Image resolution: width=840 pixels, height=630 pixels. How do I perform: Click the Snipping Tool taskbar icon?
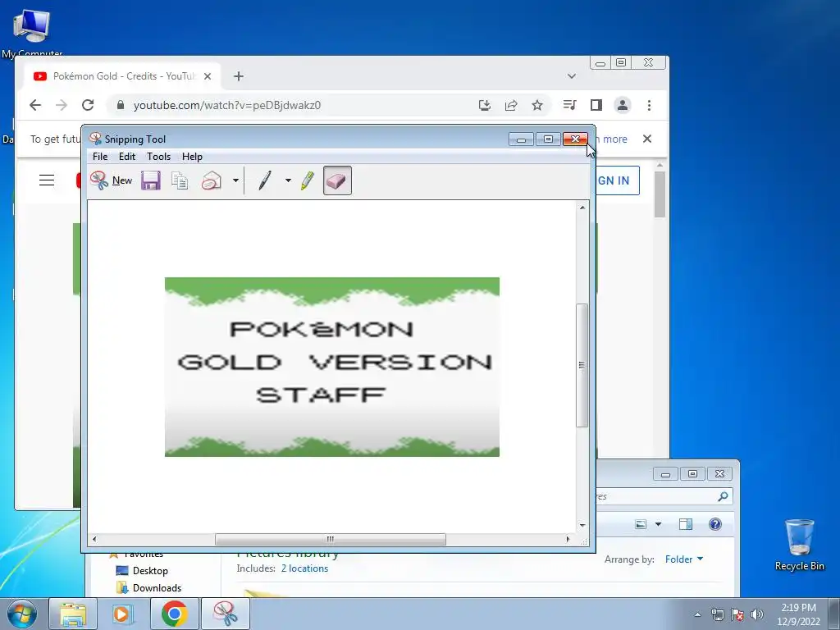click(x=226, y=614)
